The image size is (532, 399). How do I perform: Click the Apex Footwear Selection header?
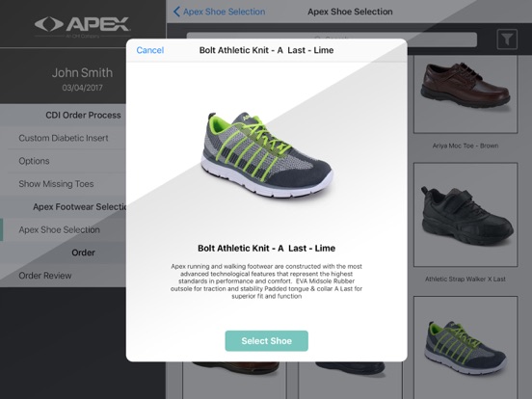[79, 206]
